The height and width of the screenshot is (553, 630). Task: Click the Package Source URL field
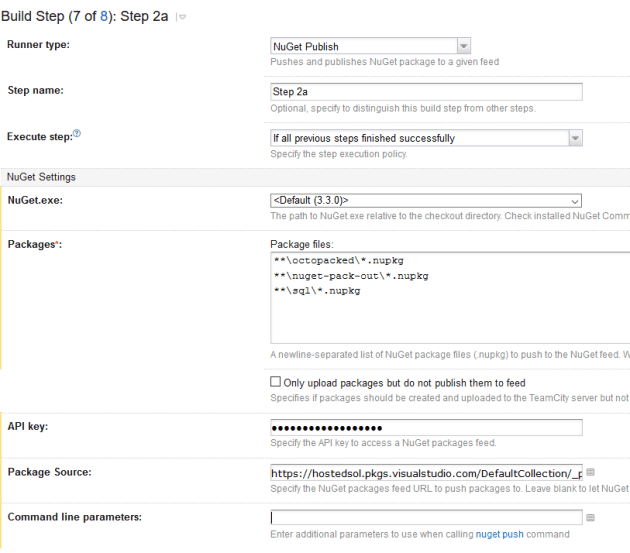pyautogui.click(x=426, y=472)
